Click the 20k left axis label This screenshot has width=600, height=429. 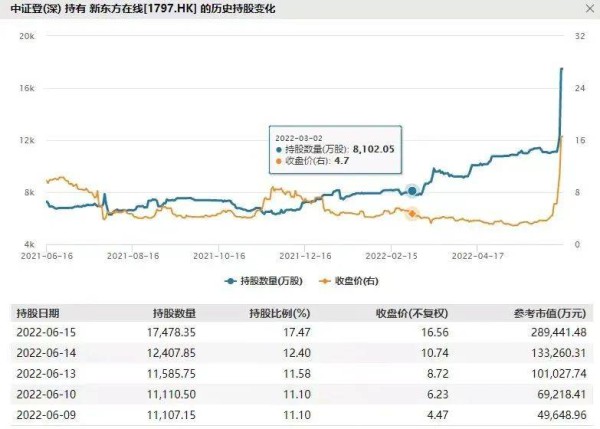(x=27, y=36)
